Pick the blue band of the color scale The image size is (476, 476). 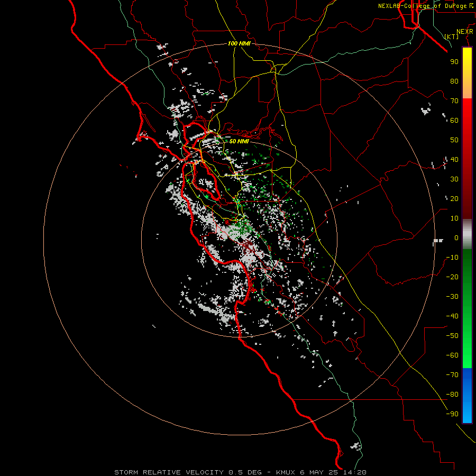(467, 396)
